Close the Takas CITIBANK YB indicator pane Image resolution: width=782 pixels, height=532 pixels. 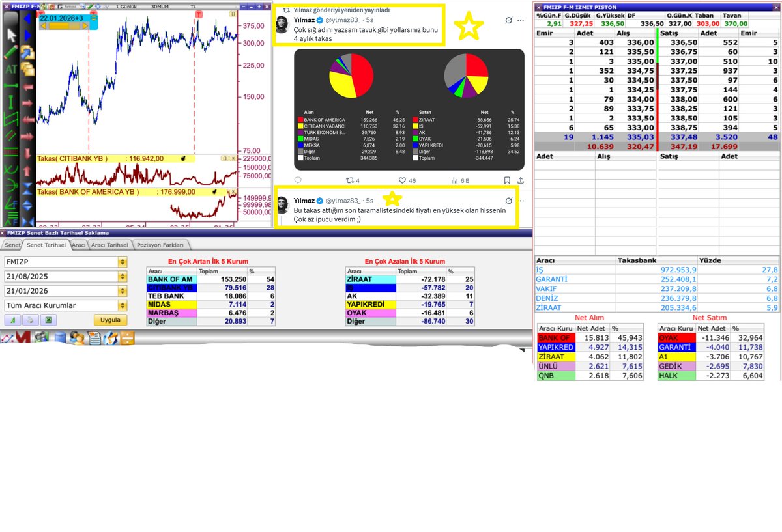[233, 158]
